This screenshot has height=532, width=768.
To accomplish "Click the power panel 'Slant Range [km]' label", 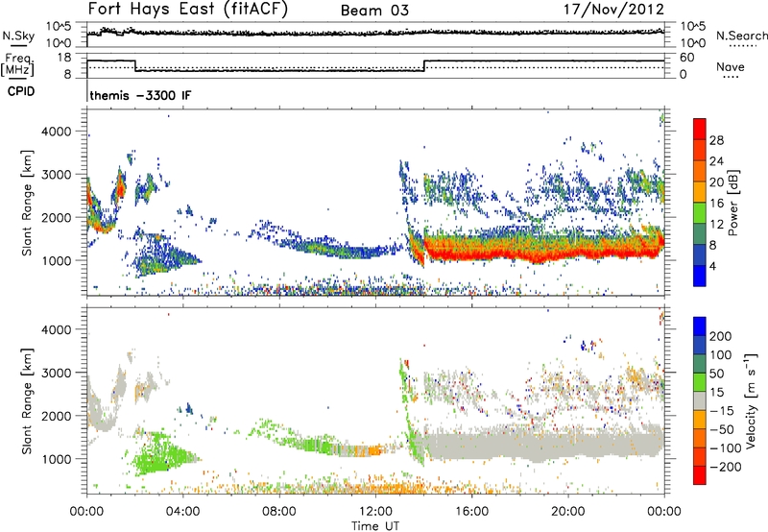I will (27, 203).
